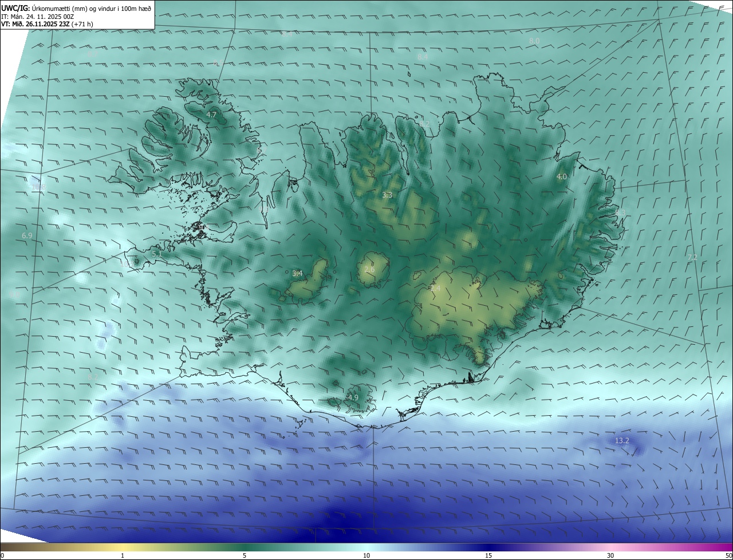This screenshot has width=733, height=560.
Task: Click the 4.7 value over the Westfjords
Action: (211, 115)
